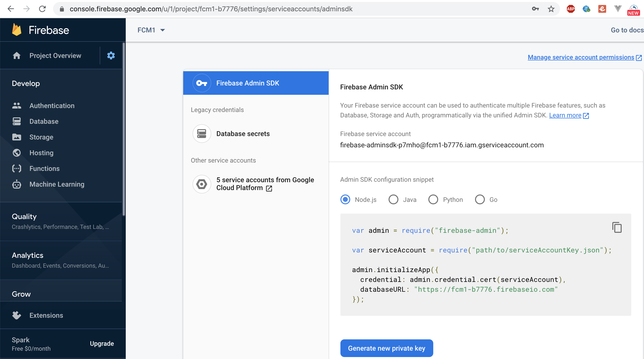This screenshot has width=644, height=359.
Task: Click Generate new private key button
Action: (x=386, y=348)
